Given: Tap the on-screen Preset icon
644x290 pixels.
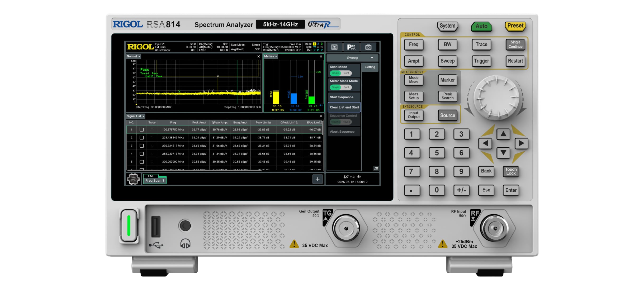Looking at the screenshot, I should 351,47.
